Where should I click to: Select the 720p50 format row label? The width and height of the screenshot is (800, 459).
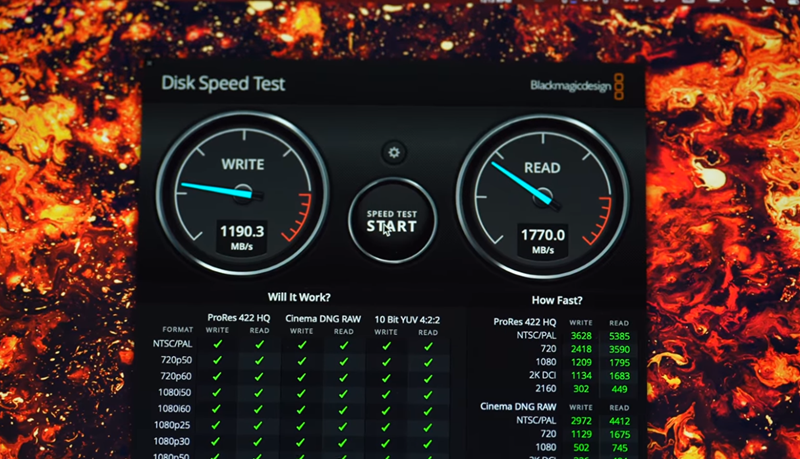176,360
